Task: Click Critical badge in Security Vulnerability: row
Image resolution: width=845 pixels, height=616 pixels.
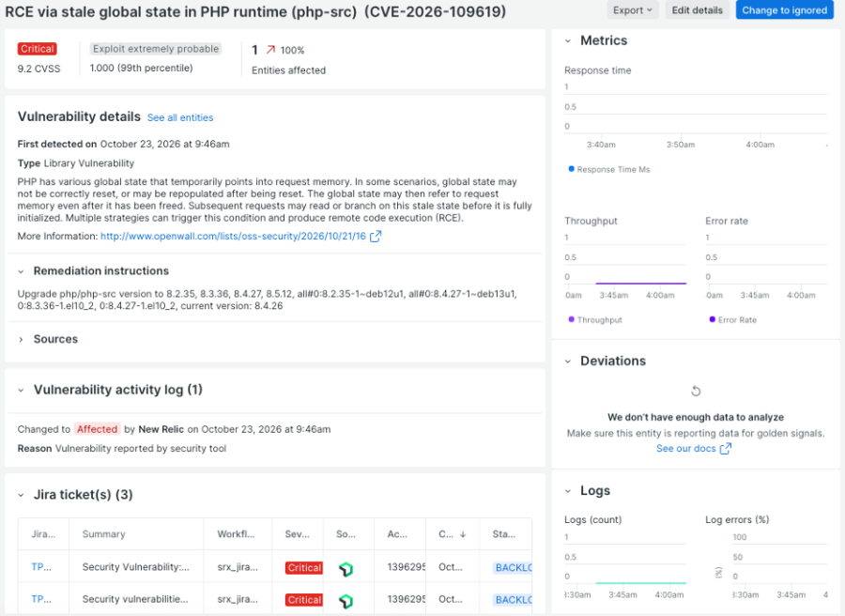Action: tap(304, 567)
